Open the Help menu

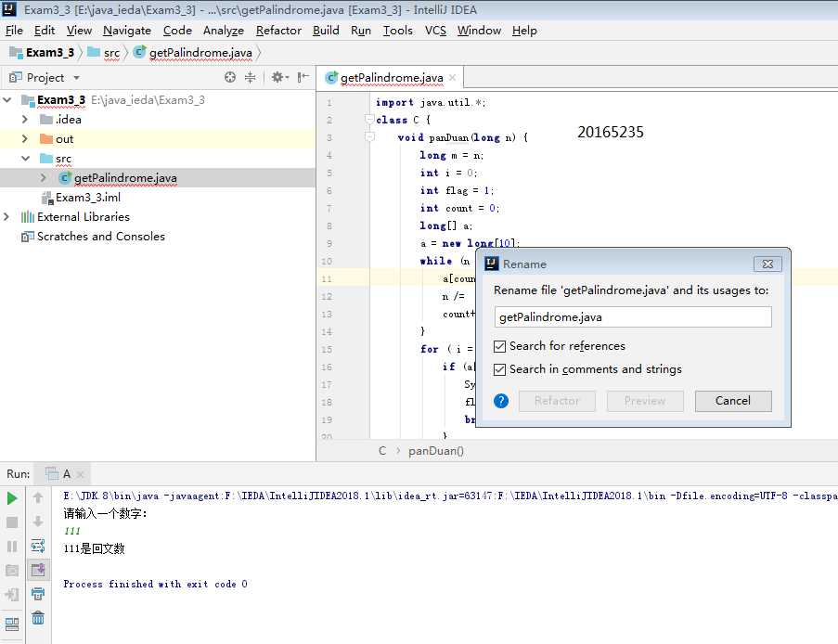[x=524, y=31]
